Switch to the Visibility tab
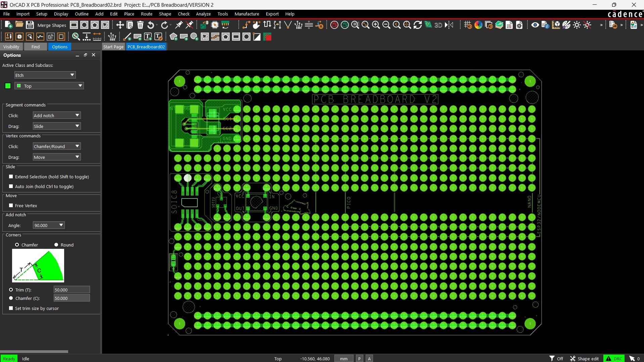Image resolution: width=644 pixels, height=362 pixels. point(11,47)
